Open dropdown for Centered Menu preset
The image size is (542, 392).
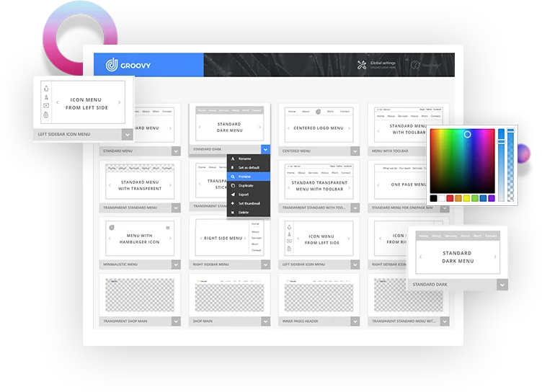pyautogui.click(x=355, y=151)
